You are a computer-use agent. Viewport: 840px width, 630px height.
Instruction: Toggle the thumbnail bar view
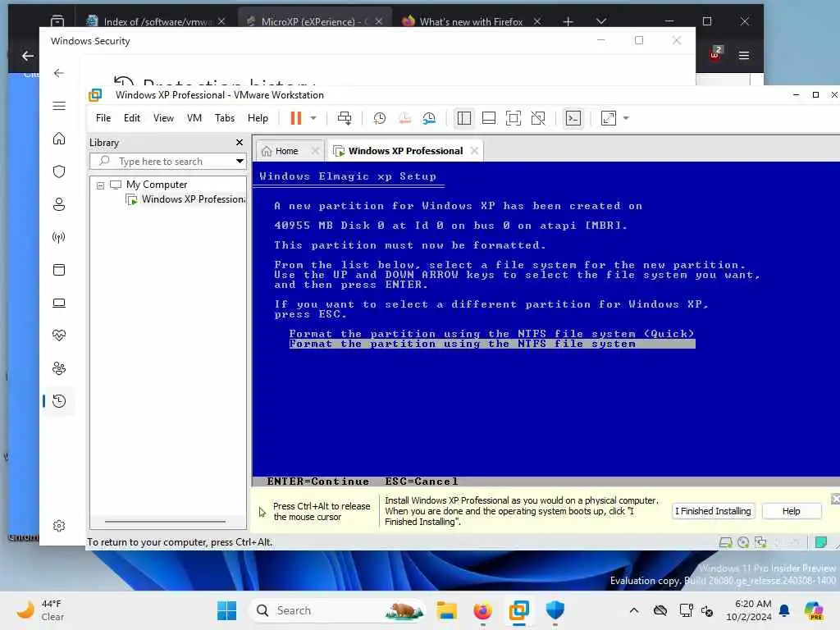pyautogui.click(x=489, y=118)
